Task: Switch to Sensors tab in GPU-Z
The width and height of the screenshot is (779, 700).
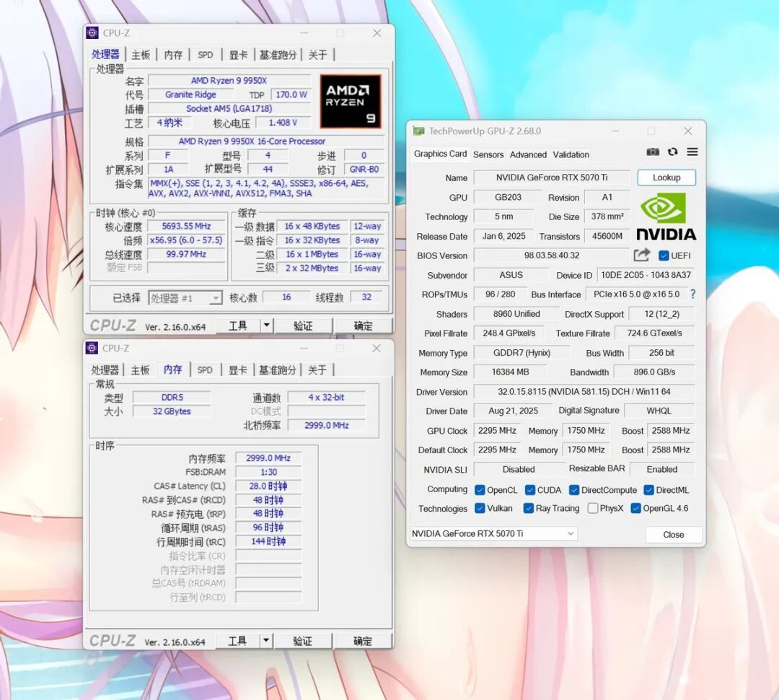Action: (488, 154)
